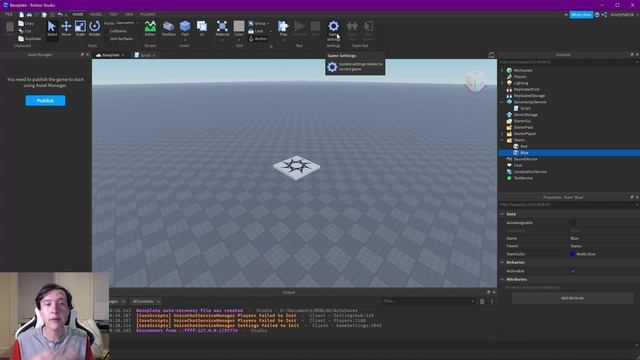Activate the Scale tool

pos(80,29)
